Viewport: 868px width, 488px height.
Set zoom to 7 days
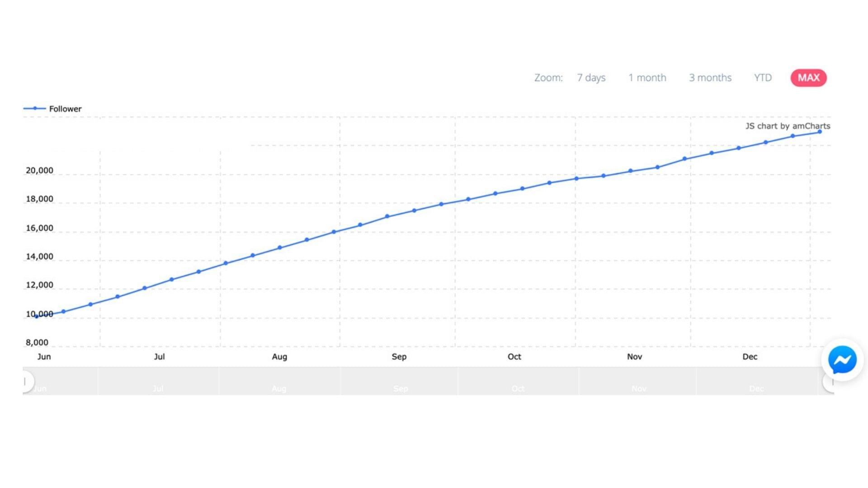[591, 78]
